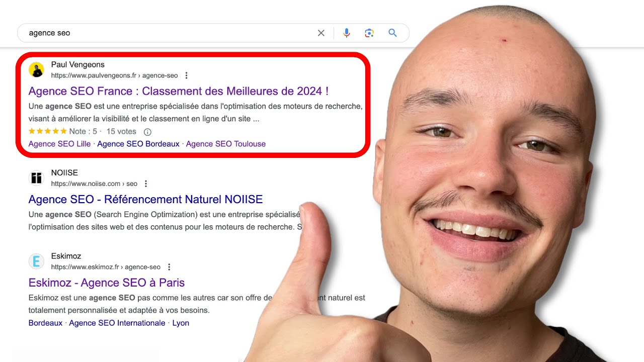The image size is (644, 362).
Task: Open Google Lens image search icon
Action: pos(369,33)
